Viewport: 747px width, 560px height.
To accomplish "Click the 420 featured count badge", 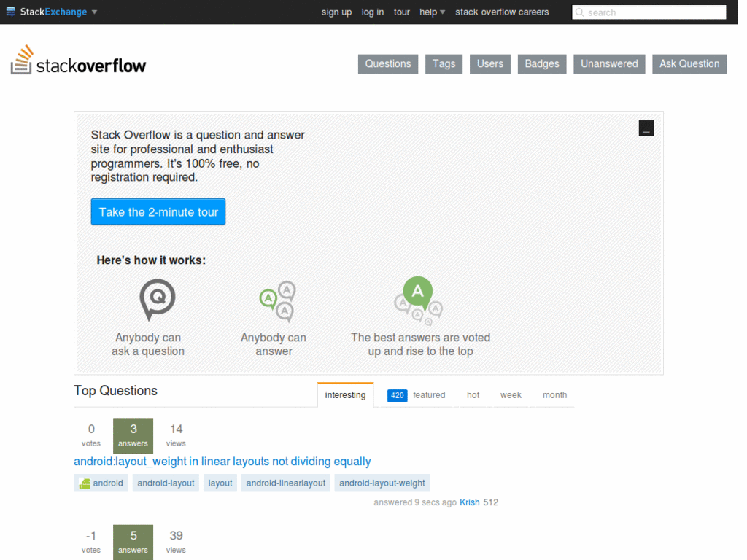I will click(397, 395).
